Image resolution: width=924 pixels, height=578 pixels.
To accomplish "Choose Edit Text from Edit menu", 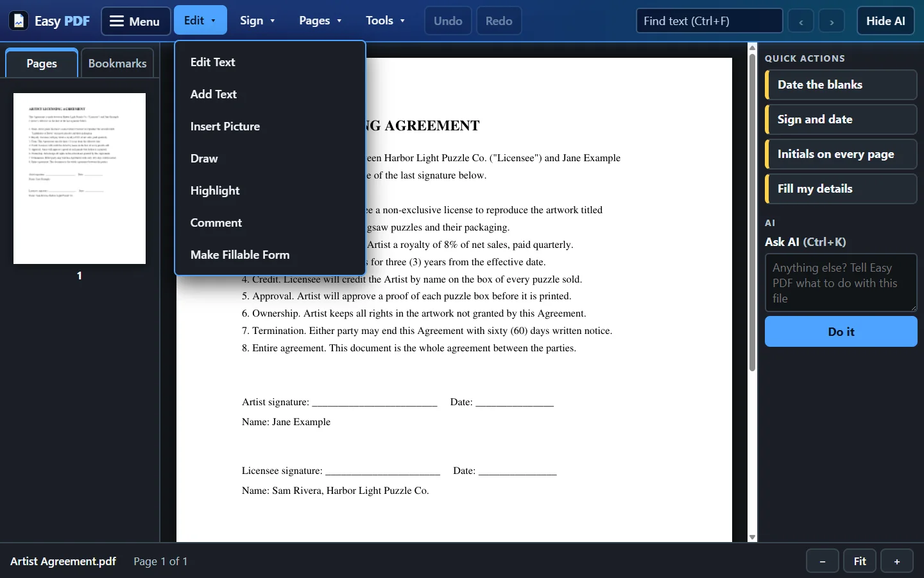I will pos(270,62).
